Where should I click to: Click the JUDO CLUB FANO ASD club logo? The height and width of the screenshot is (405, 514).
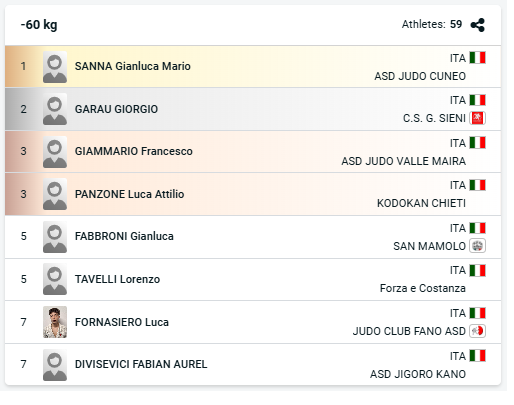pyautogui.click(x=477, y=331)
